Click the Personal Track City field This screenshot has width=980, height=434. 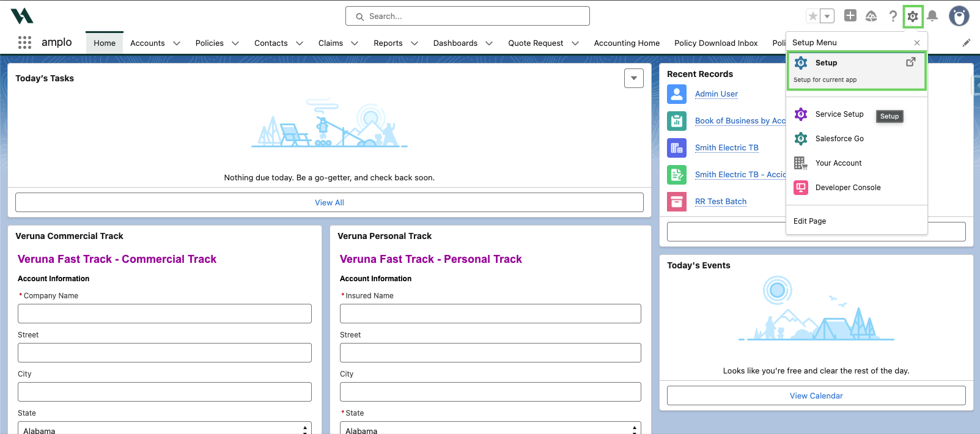coord(490,392)
